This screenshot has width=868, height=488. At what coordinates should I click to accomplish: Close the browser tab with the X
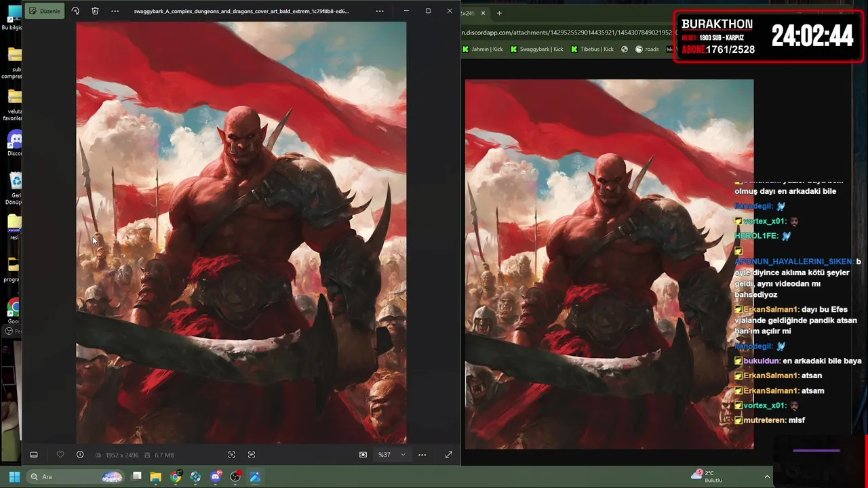(x=483, y=13)
